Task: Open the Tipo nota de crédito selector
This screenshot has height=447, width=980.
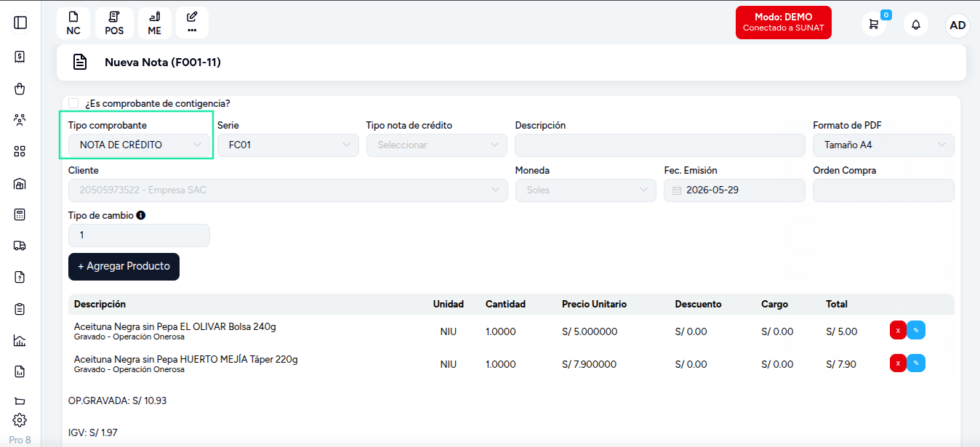Action: pyautogui.click(x=437, y=145)
